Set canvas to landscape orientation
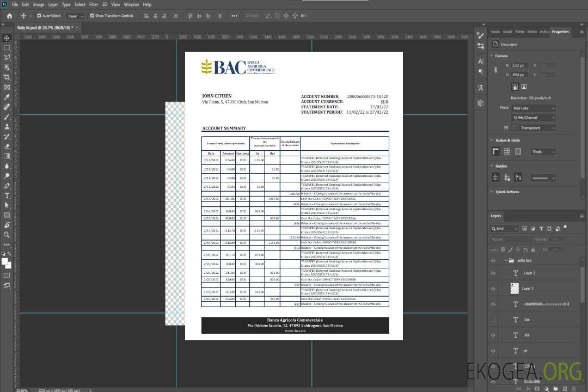 click(x=524, y=87)
